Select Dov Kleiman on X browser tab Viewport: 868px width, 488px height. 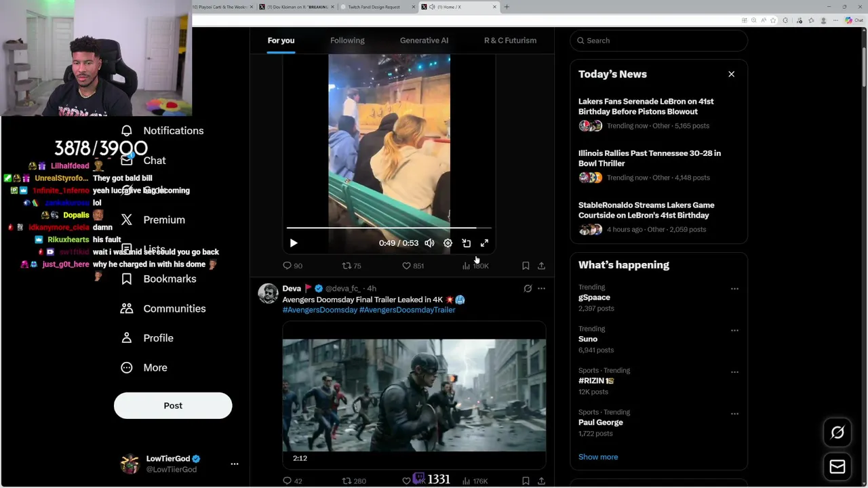click(296, 7)
